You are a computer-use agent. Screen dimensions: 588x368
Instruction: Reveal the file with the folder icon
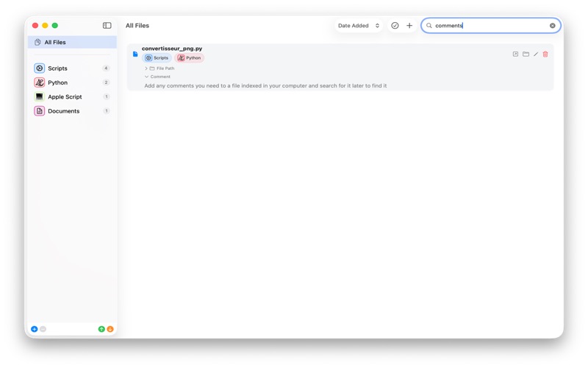click(526, 54)
